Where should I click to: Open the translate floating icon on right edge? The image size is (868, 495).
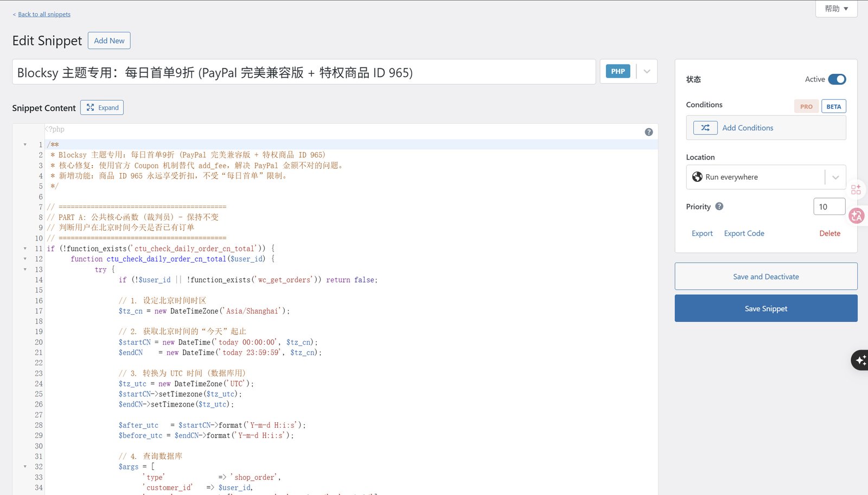(857, 216)
